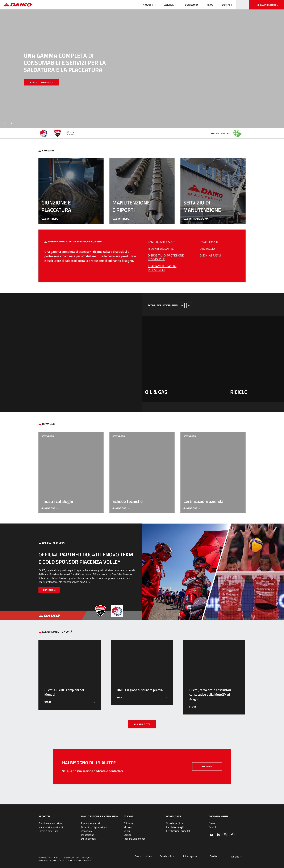This screenshot has height=868, width=284.
Task: Open the LAMIERE ANTIUSURA link
Action: [162, 242]
